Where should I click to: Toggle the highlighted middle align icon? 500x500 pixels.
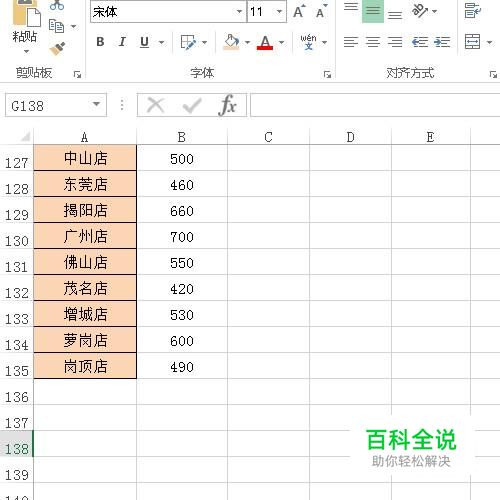pyautogui.click(x=373, y=11)
